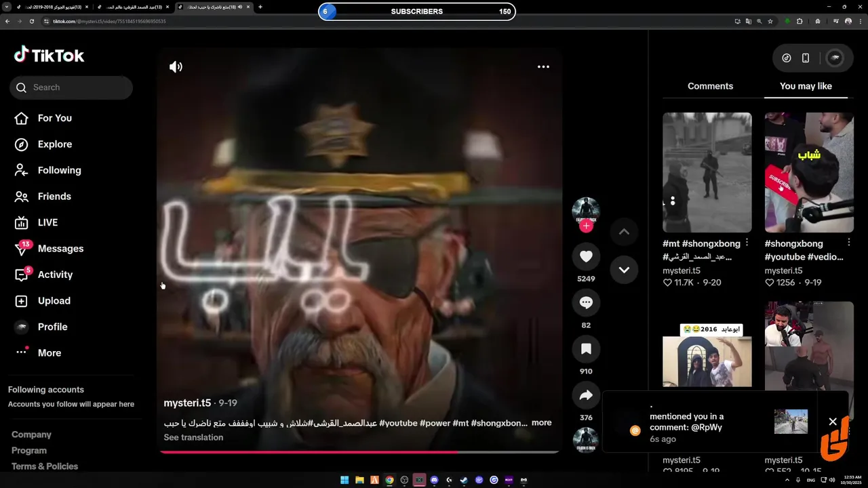Open the Activity notifications
868x488 pixels.
click(x=44, y=274)
